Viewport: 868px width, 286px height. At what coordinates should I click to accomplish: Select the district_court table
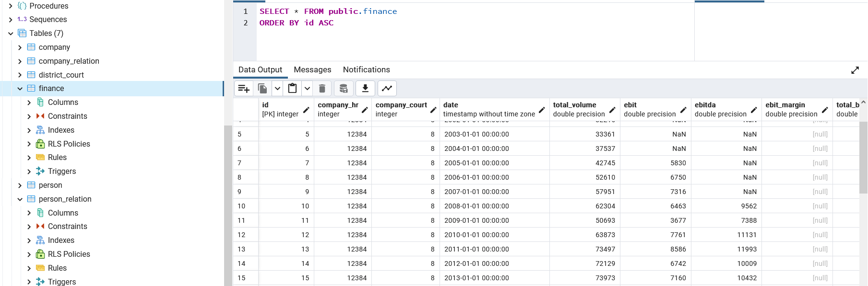tap(61, 75)
